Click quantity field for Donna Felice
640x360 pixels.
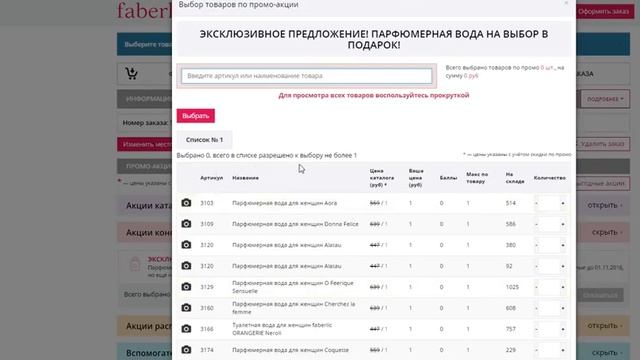click(x=549, y=224)
